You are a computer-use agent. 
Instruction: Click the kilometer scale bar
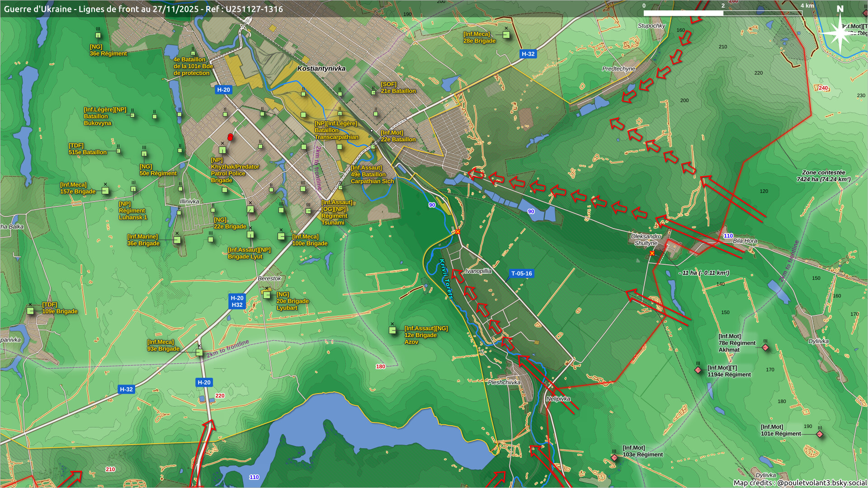pyautogui.click(x=722, y=13)
